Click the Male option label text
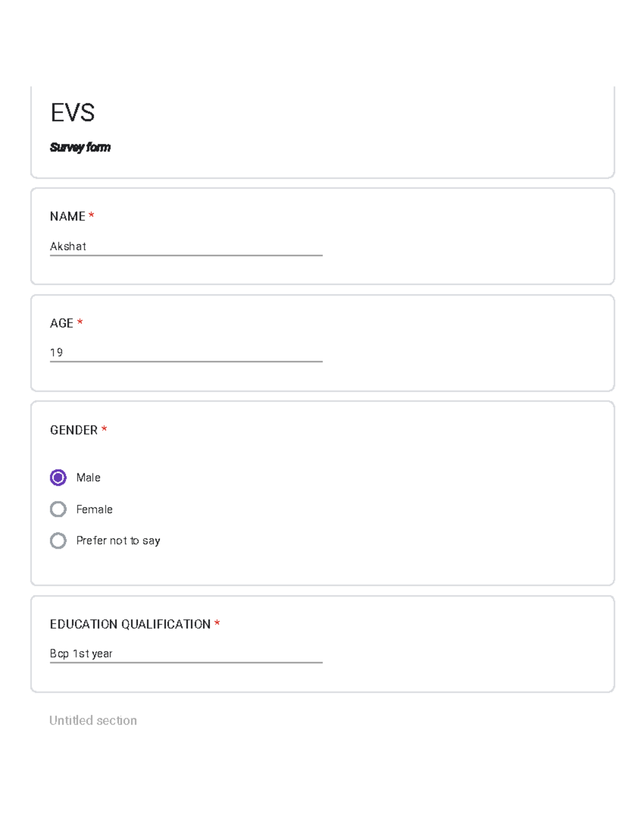The width and height of the screenshot is (644, 834). coord(89,477)
